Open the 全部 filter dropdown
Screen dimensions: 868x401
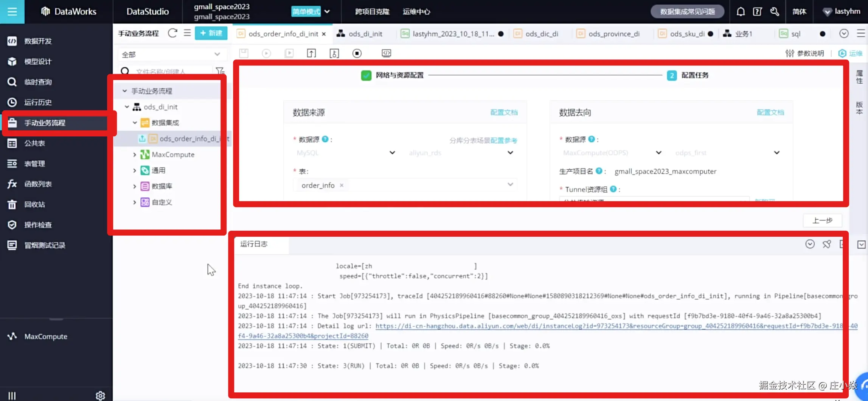[172, 54]
